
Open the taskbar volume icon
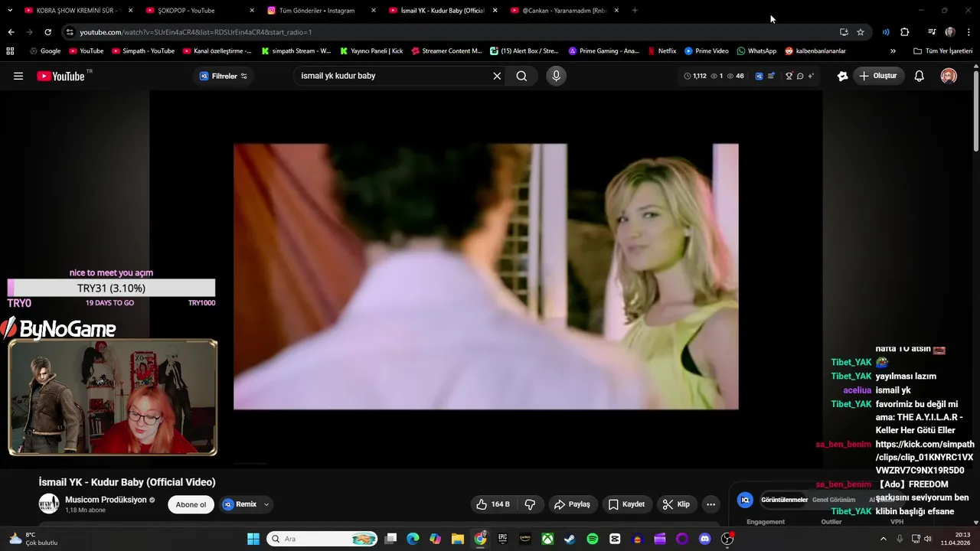(x=927, y=539)
